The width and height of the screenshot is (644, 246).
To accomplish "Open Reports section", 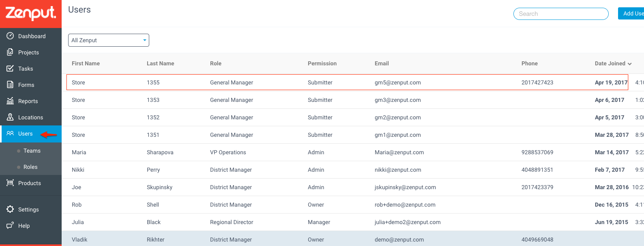I will (x=28, y=101).
